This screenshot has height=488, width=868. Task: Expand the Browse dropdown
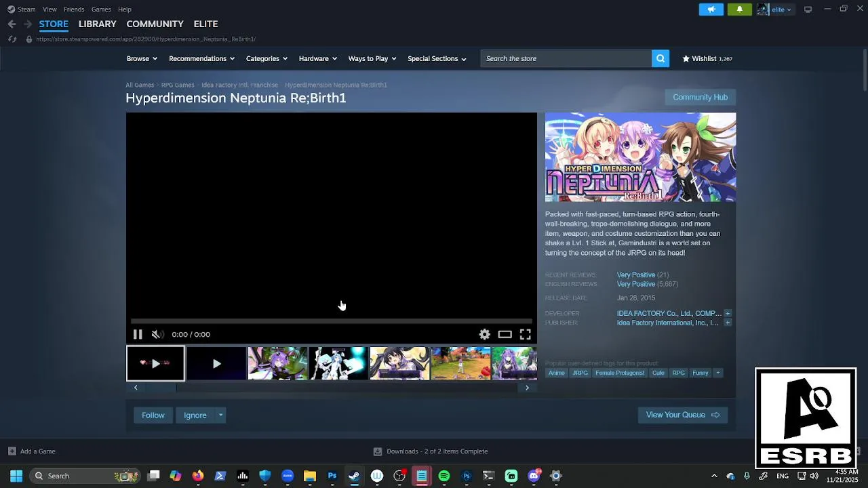142,58
